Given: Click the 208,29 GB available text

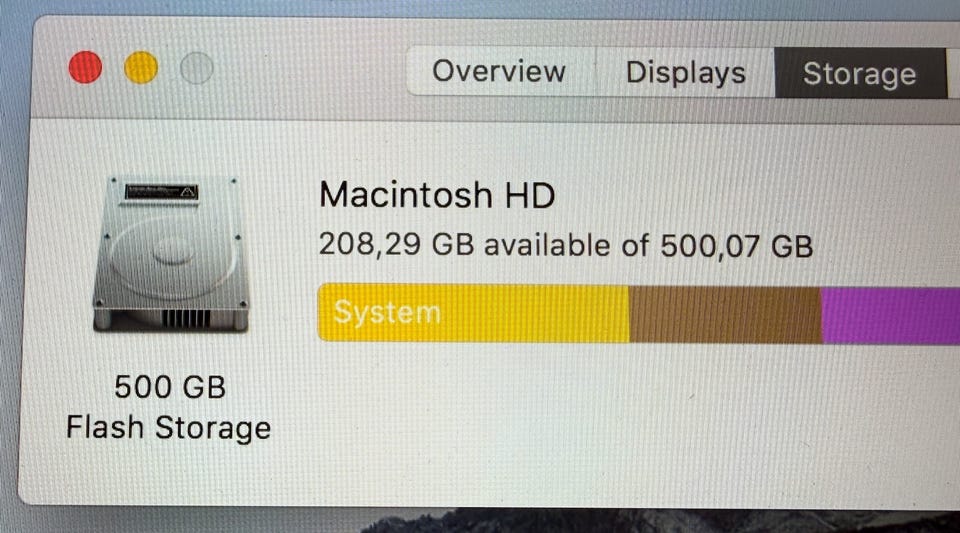Looking at the screenshot, I should [x=465, y=245].
